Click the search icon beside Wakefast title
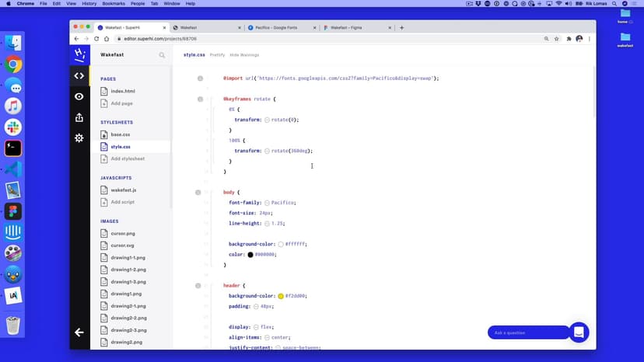Image resolution: width=644 pixels, height=362 pixels. point(162,55)
